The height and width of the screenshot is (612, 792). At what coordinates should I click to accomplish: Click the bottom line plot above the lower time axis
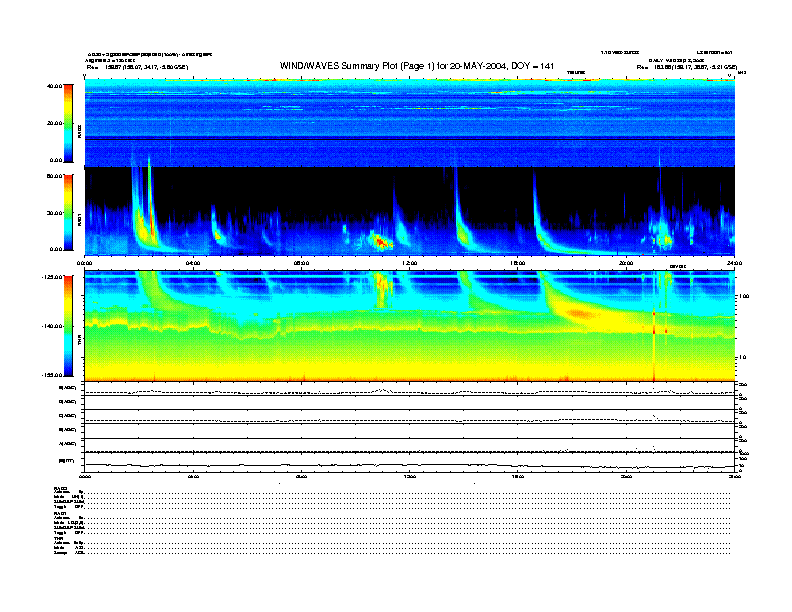point(410,462)
